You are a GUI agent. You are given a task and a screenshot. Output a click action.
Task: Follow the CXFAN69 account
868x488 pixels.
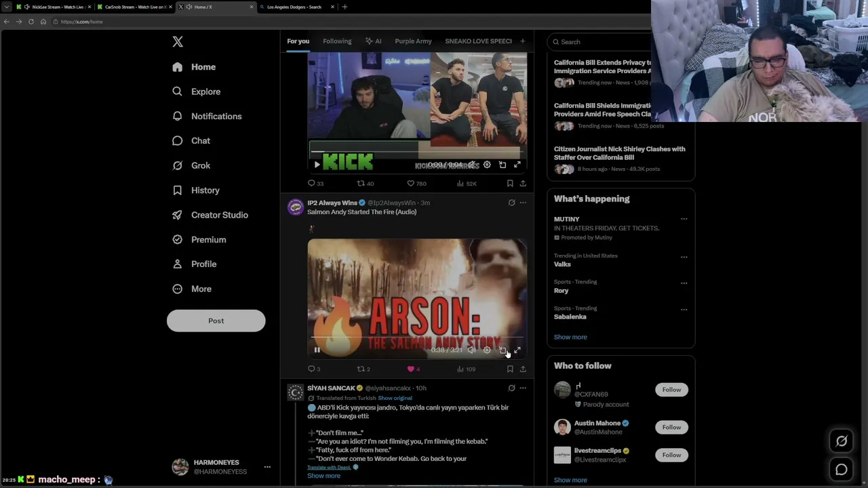pyautogui.click(x=671, y=390)
